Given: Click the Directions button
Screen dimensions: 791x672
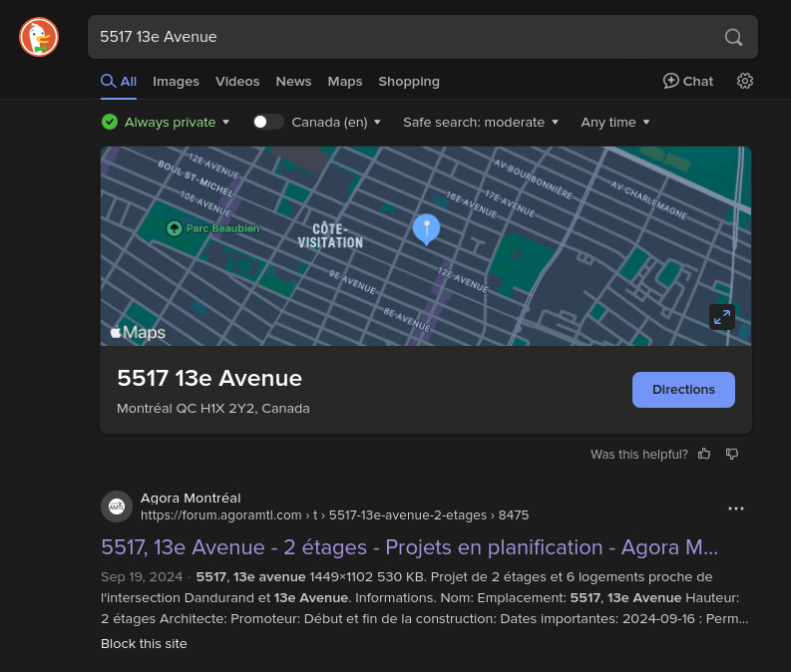Looking at the screenshot, I should pos(683,389).
